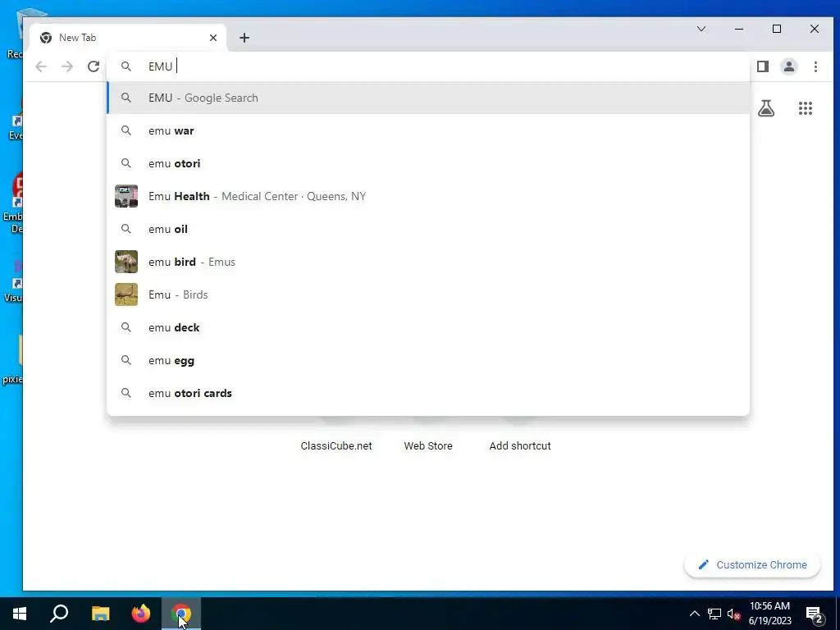Image resolution: width=840 pixels, height=630 pixels.
Task: Open Chrome's three-dot menu
Action: (x=815, y=66)
